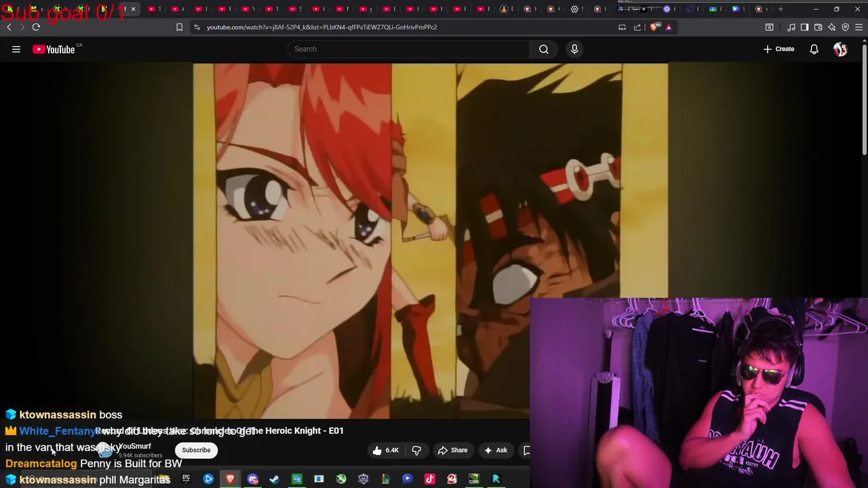The width and height of the screenshot is (868, 488).
Task: Bookmark this page in address bar
Action: tap(179, 27)
